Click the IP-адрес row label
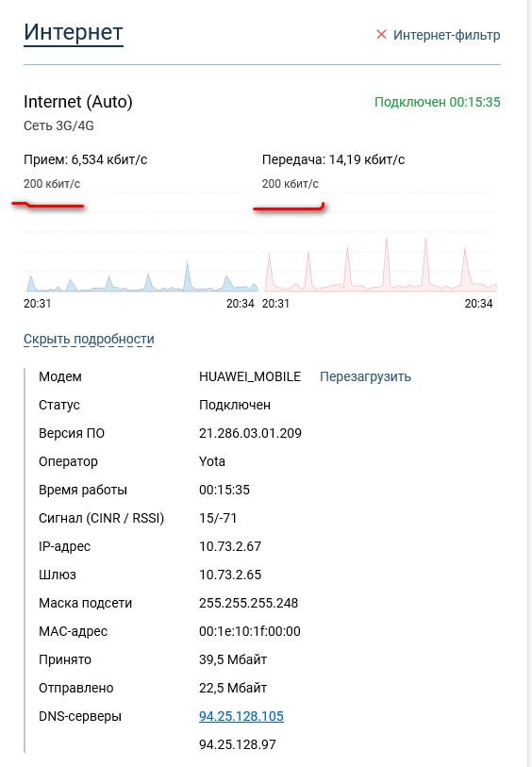 click(x=64, y=546)
